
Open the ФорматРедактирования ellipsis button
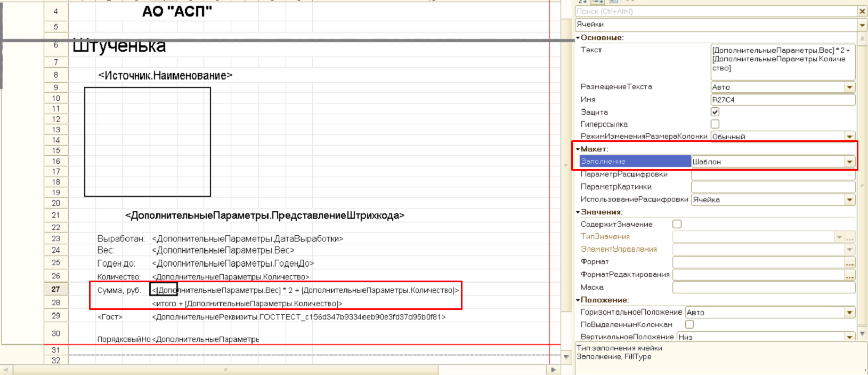pos(849,275)
